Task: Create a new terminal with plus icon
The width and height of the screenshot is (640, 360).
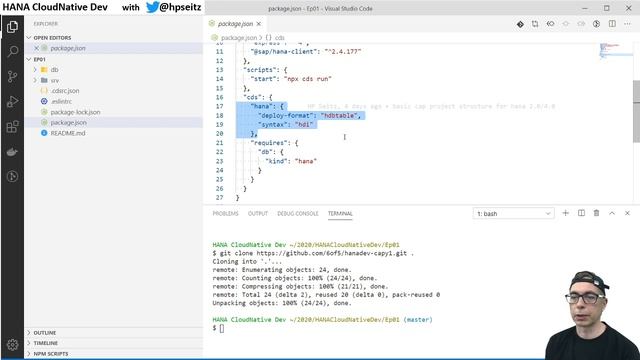Action: tap(565, 213)
